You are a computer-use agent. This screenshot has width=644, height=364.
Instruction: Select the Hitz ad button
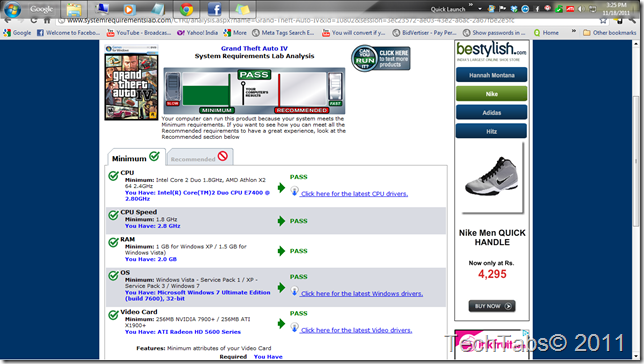click(x=492, y=131)
